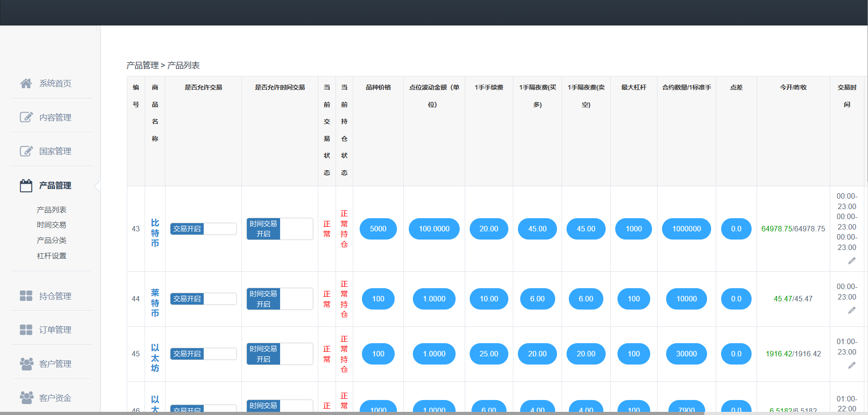
Task: Click the 45.47/45.47 open/close value
Action: [x=793, y=299]
